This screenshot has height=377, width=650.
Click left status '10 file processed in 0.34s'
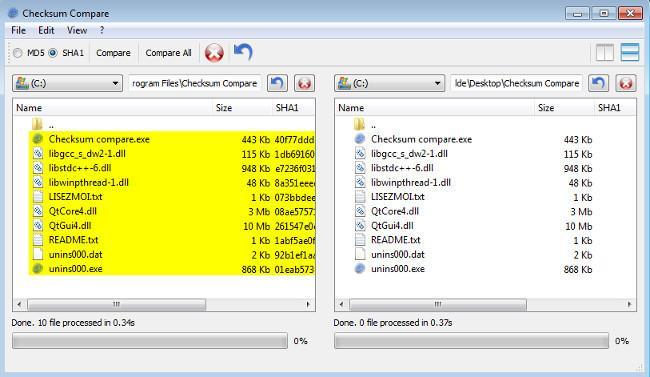[86, 323]
